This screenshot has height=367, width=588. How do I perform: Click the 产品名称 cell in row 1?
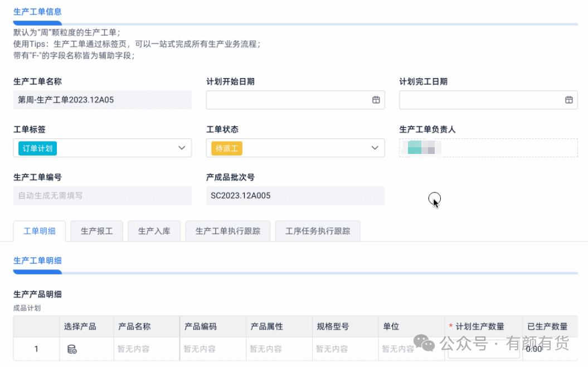146,349
